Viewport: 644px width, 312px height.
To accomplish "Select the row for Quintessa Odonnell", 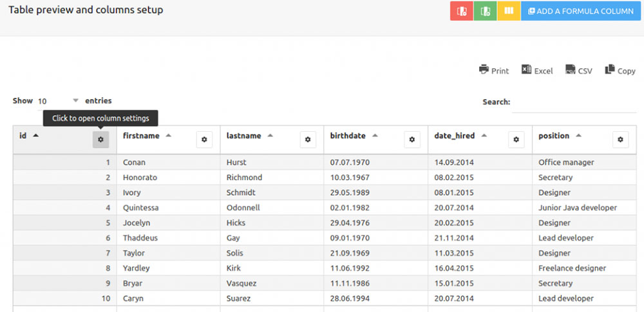I will click(x=325, y=208).
